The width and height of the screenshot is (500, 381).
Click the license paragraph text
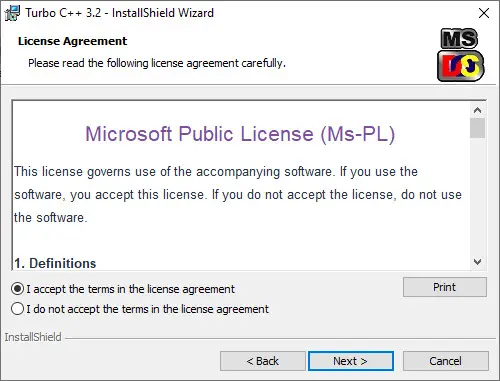pyautogui.click(x=238, y=195)
